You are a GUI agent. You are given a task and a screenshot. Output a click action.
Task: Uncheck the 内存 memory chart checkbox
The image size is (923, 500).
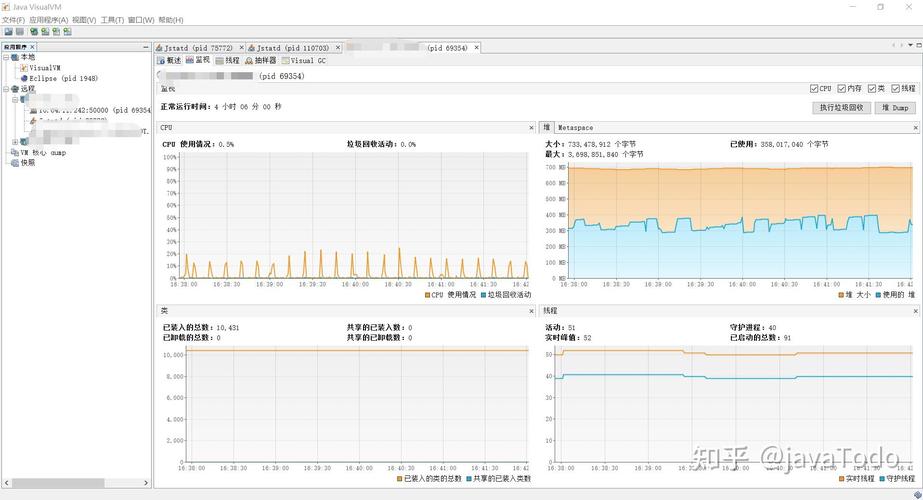pos(842,88)
